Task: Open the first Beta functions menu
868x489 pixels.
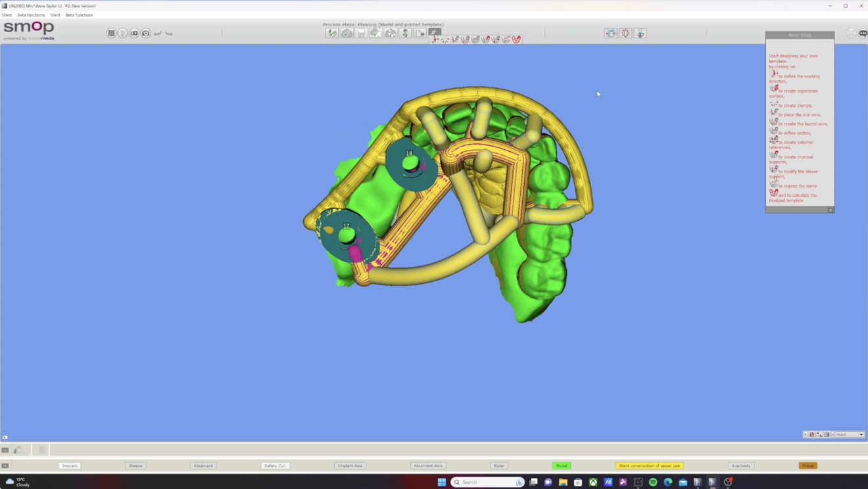Action: (31, 15)
